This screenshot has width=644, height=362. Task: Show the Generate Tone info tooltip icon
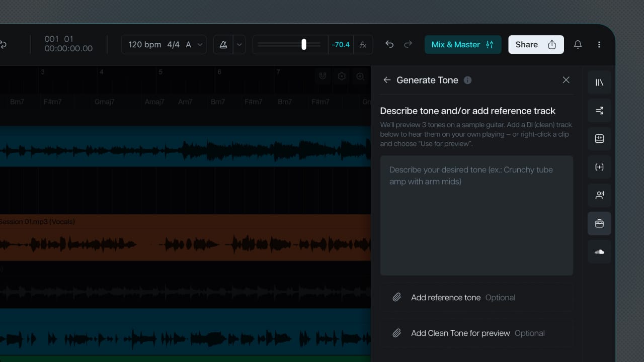[x=467, y=80]
